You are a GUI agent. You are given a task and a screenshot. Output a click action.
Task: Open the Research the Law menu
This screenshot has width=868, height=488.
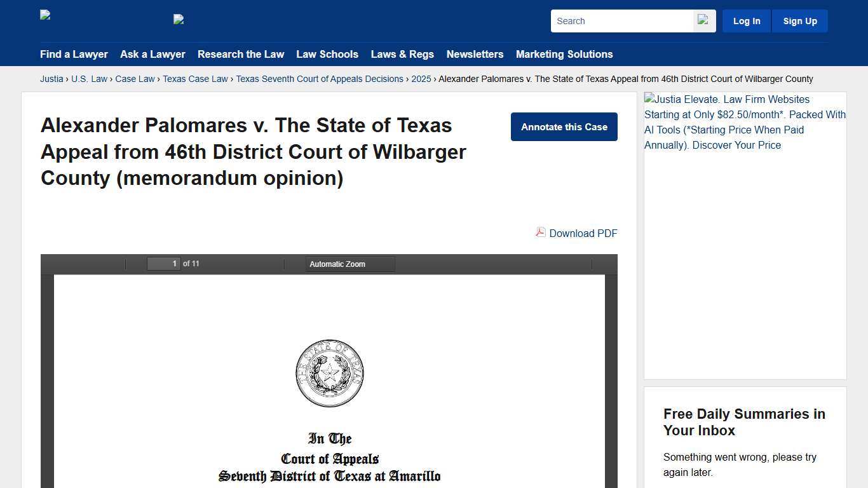241,55
